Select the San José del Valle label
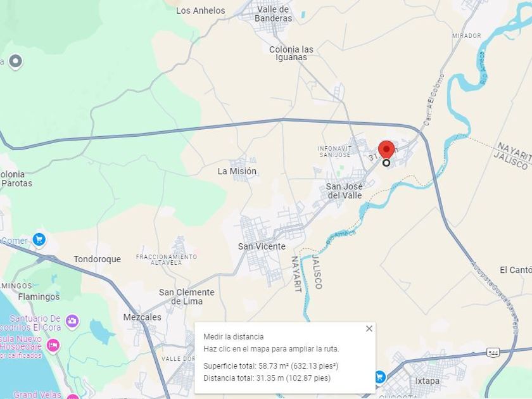 click(x=345, y=191)
